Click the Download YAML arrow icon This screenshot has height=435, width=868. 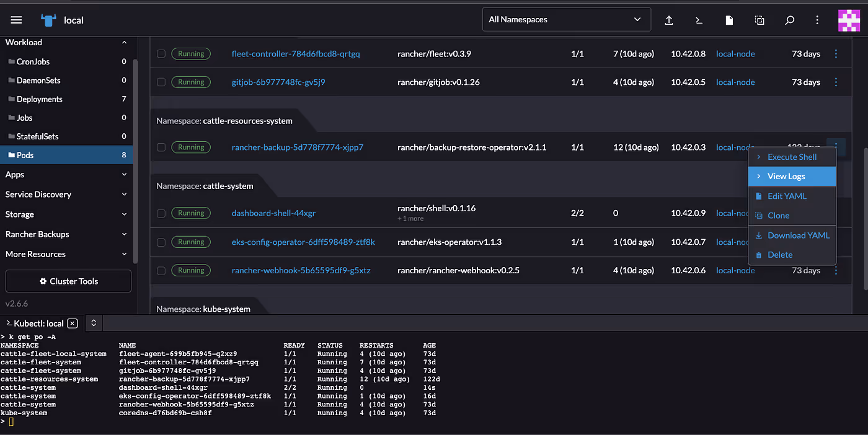point(758,235)
